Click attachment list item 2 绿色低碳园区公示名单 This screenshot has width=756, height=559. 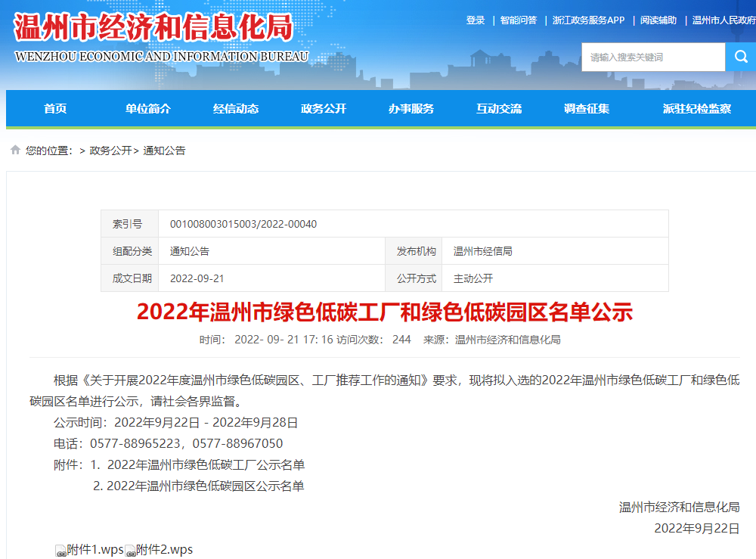pos(199,486)
